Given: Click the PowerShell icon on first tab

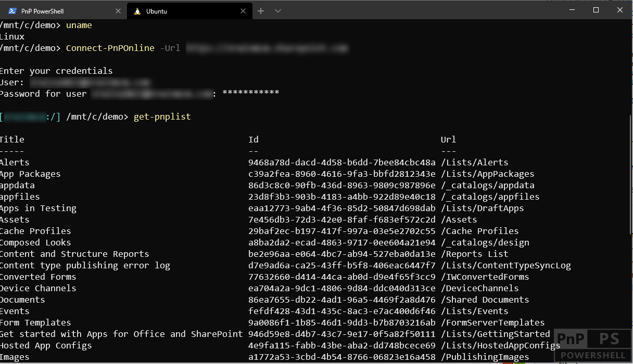Looking at the screenshot, I should click(12, 11).
